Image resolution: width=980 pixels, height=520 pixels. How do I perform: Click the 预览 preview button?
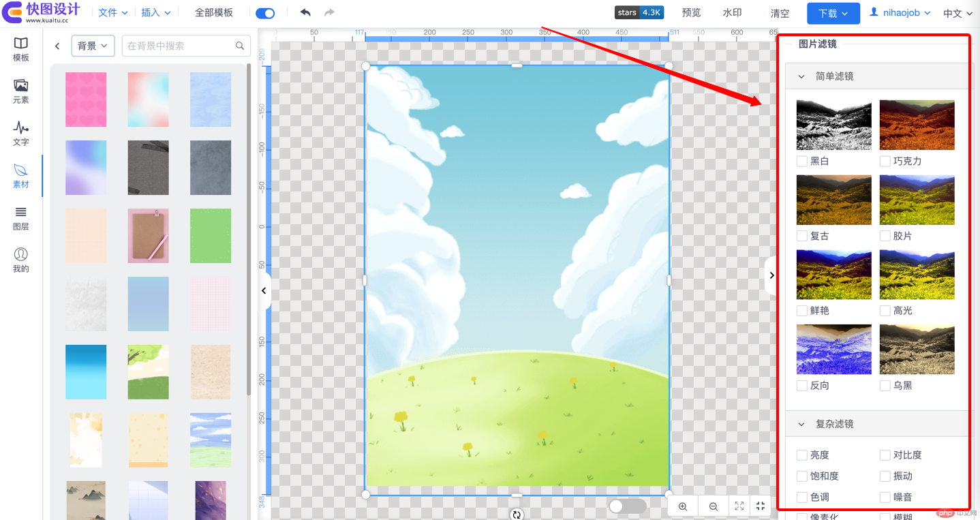[691, 13]
